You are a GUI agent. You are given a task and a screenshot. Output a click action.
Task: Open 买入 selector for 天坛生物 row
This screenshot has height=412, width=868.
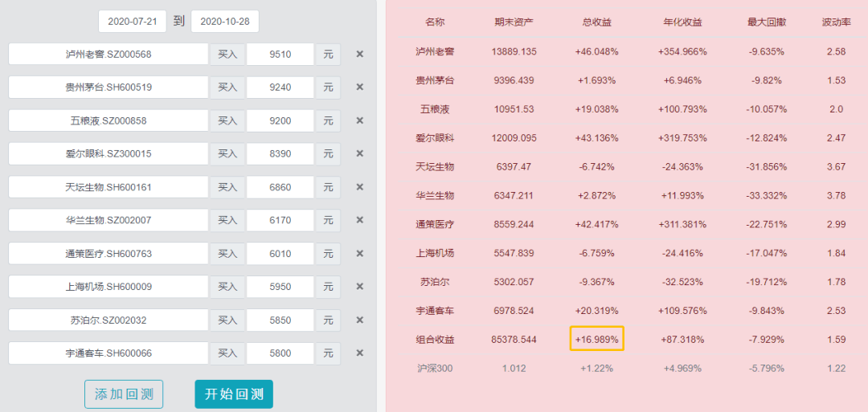(227, 187)
